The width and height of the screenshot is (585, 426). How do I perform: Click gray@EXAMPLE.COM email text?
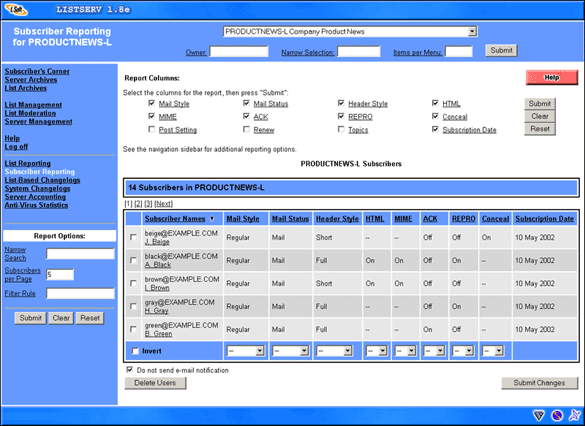point(179,303)
